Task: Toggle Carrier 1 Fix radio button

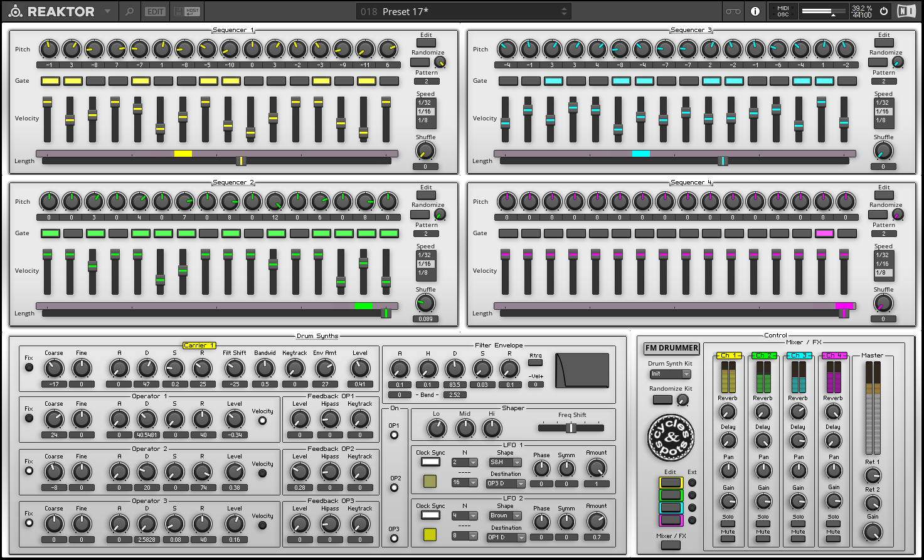Action: 29,367
